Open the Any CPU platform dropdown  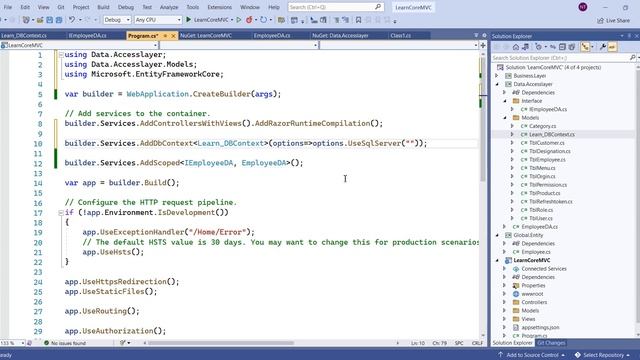[x=158, y=20]
